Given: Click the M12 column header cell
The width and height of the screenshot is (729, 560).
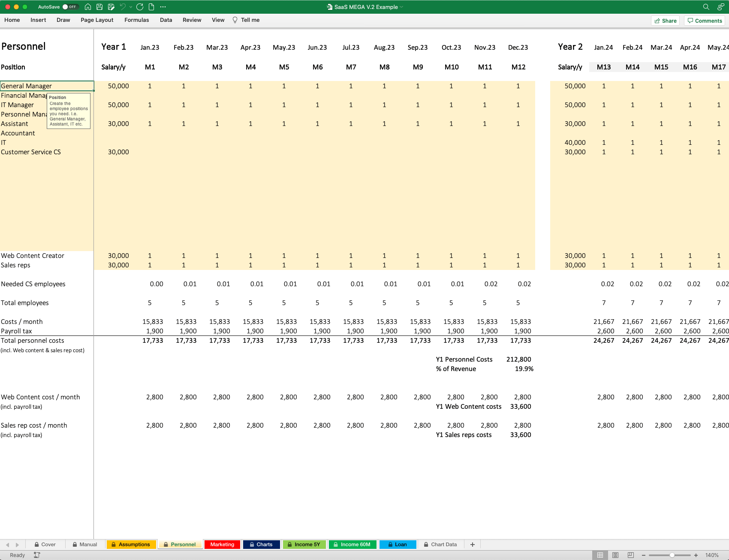Looking at the screenshot, I should point(518,67).
